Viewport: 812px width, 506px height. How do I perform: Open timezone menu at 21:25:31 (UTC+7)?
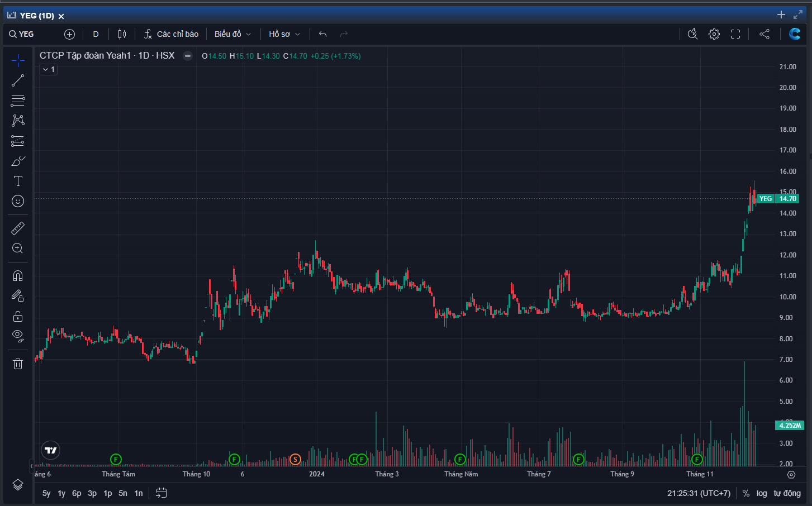pyautogui.click(x=699, y=493)
